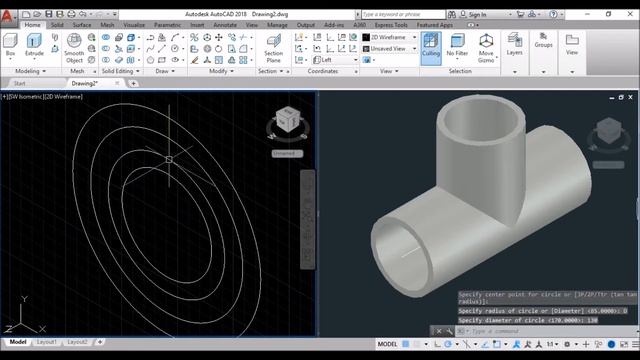Open the AutoCAD application menu logo
Image resolution: width=640 pixels, height=360 pixels.
[x=7, y=17]
